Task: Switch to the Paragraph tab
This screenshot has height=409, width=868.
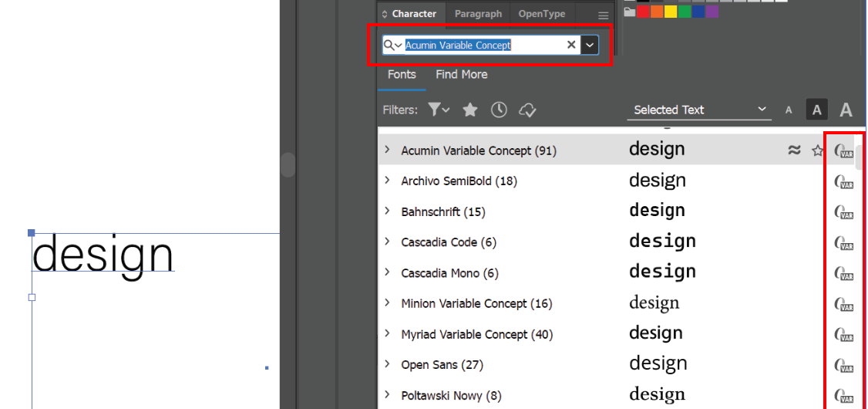Action: pyautogui.click(x=478, y=15)
